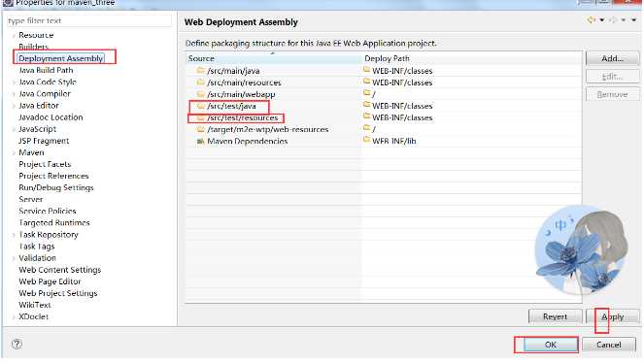Expand the Java Compiler node
This screenshot has width=644, height=363.
pyautogui.click(x=14, y=94)
